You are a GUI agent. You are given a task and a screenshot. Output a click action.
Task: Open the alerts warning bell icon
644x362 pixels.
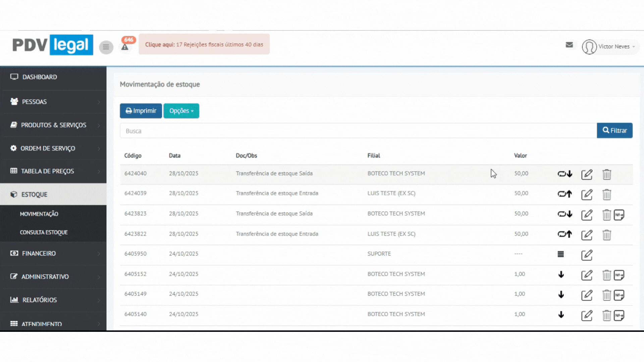pos(125,47)
